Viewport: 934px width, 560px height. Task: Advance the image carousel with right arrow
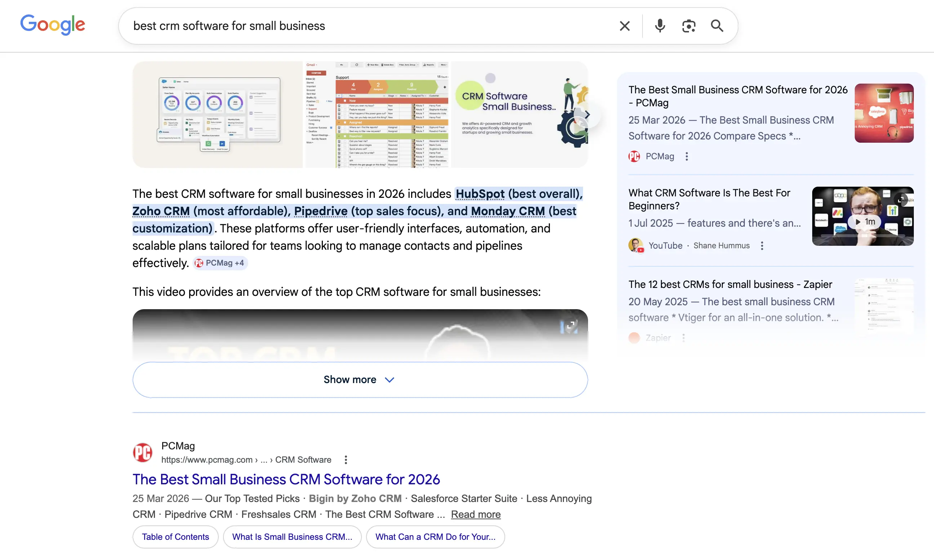[x=587, y=115]
